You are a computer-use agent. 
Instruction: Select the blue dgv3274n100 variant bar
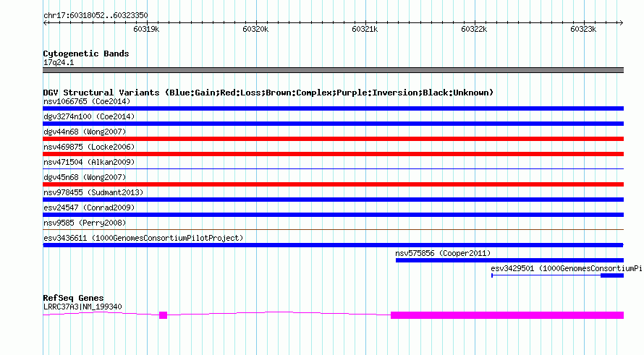pyautogui.click(x=333, y=124)
